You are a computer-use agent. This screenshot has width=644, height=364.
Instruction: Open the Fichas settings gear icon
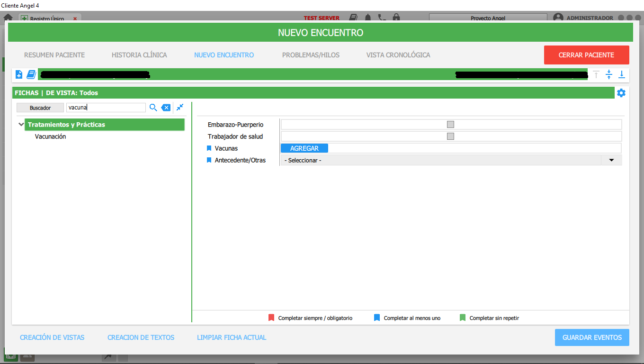621,93
